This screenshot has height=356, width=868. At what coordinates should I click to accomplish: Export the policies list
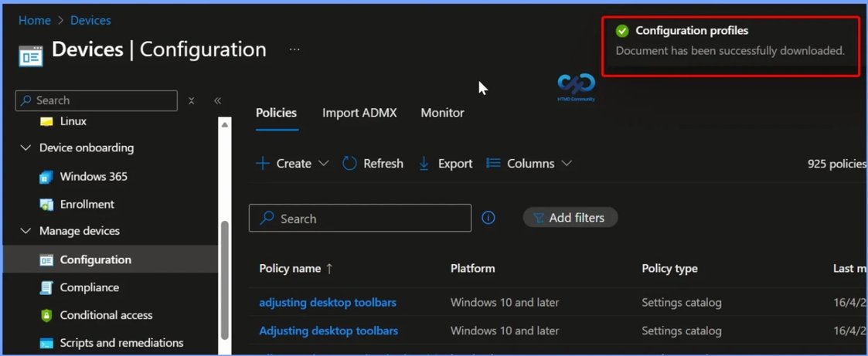pyautogui.click(x=445, y=164)
